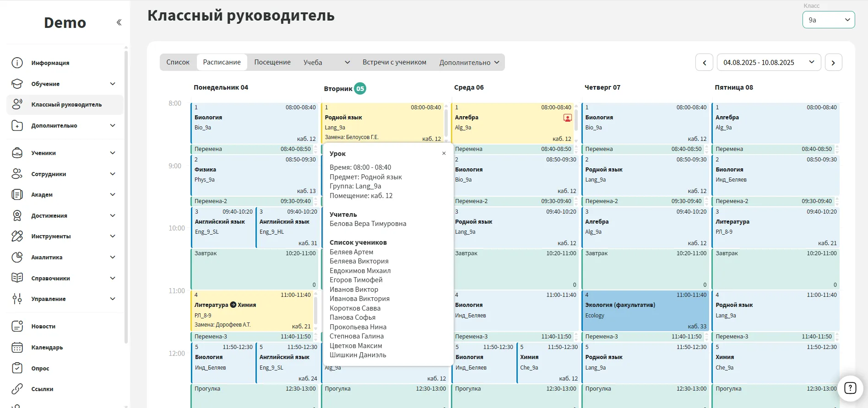Switch to the Список tab
The height and width of the screenshot is (408, 868).
[x=178, y=62]
